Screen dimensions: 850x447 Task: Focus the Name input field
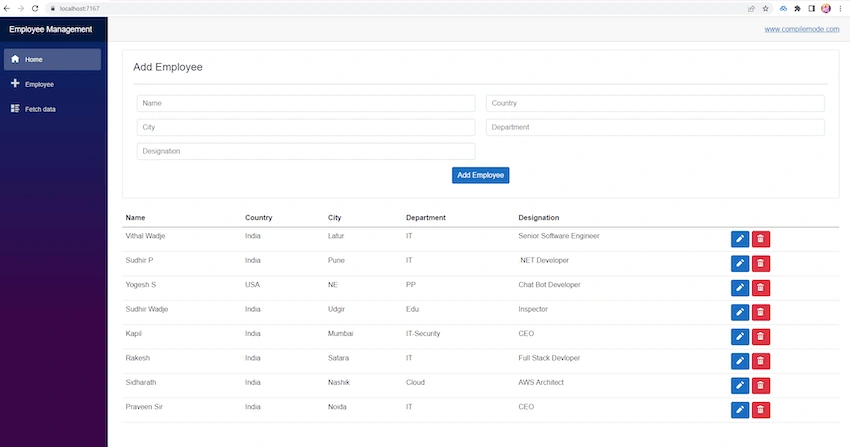click(x=306, y=103)
